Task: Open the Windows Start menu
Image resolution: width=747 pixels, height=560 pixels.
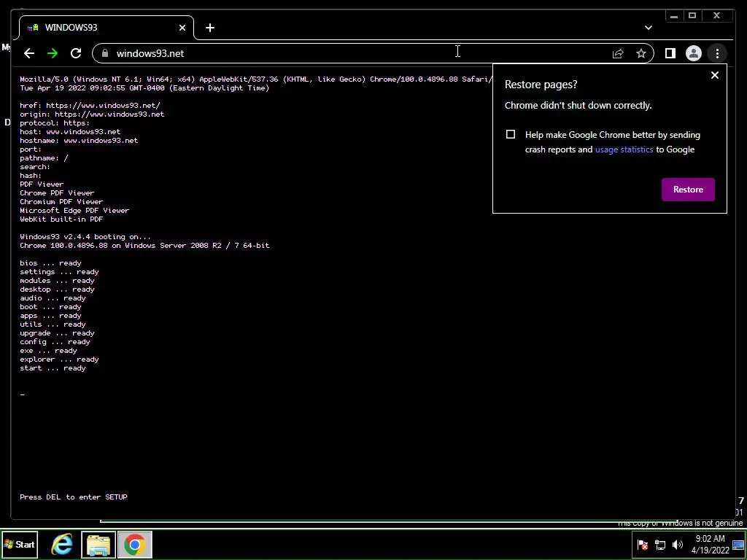Action: coord(20,544)
